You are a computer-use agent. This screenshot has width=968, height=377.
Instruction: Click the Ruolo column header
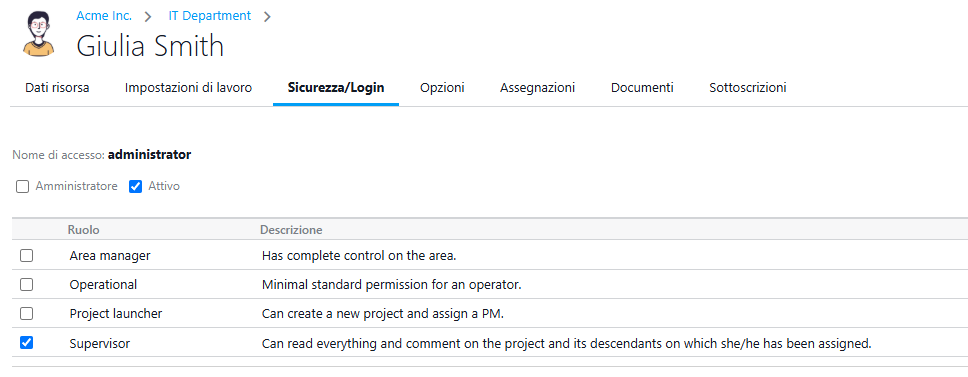tap(83, 230)
